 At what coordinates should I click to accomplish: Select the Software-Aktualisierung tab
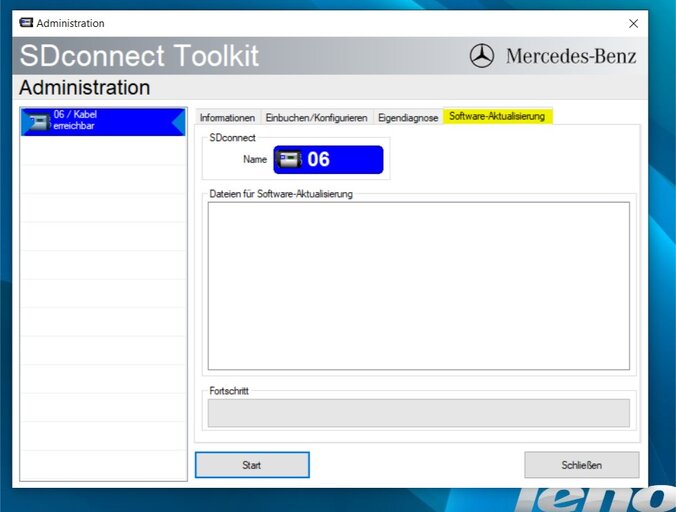point(497,116)
